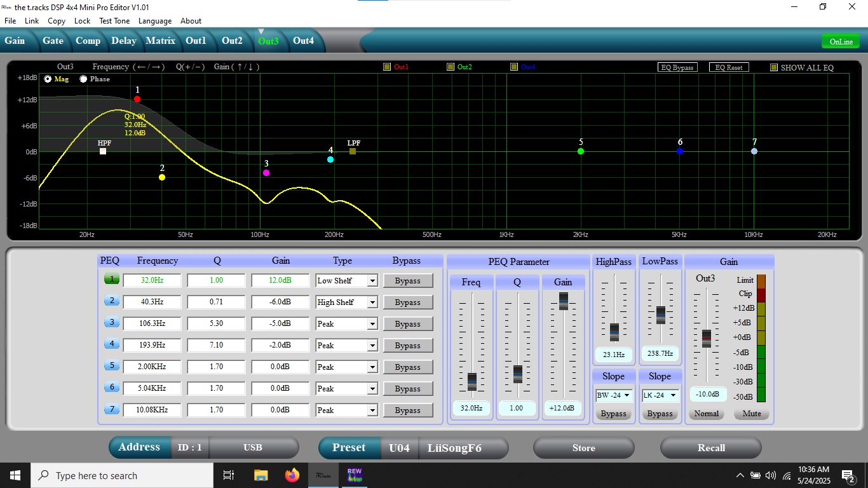Select PEQ band 4 number button
This screenshot has width=868, height=488.
[112, 344]
